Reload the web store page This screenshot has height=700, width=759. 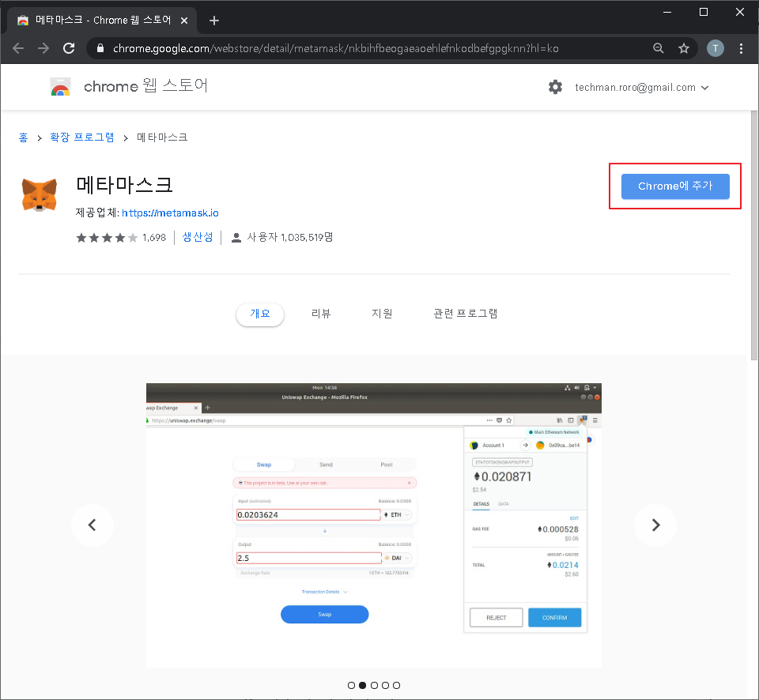point(69,48)
